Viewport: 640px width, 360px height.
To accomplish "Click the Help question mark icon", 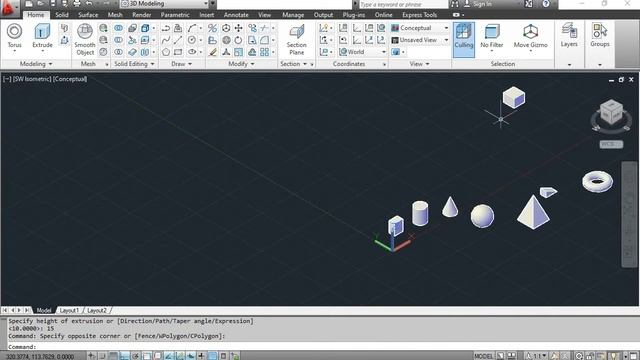I will coord(546,4).
